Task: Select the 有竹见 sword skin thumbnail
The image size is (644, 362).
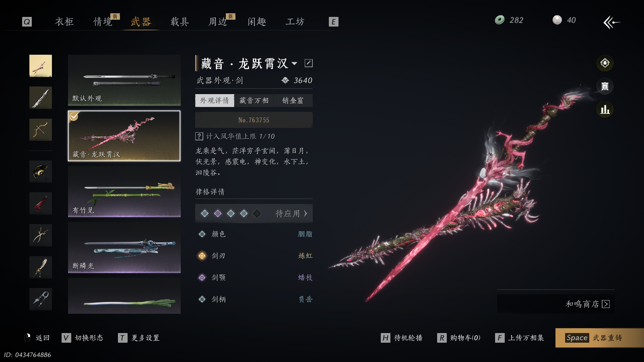Action: coord(124,192)
